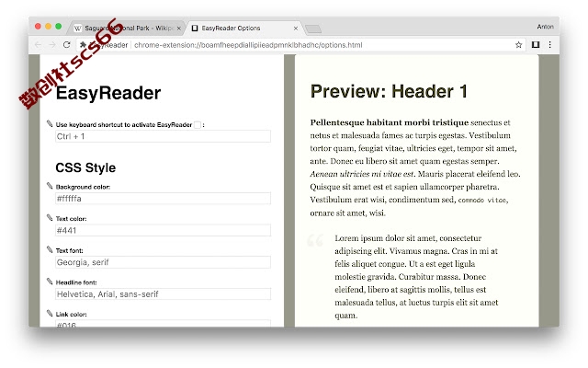
Task: Click the EasyReader extension icon in the toolbar
Action: click(536, 45)
